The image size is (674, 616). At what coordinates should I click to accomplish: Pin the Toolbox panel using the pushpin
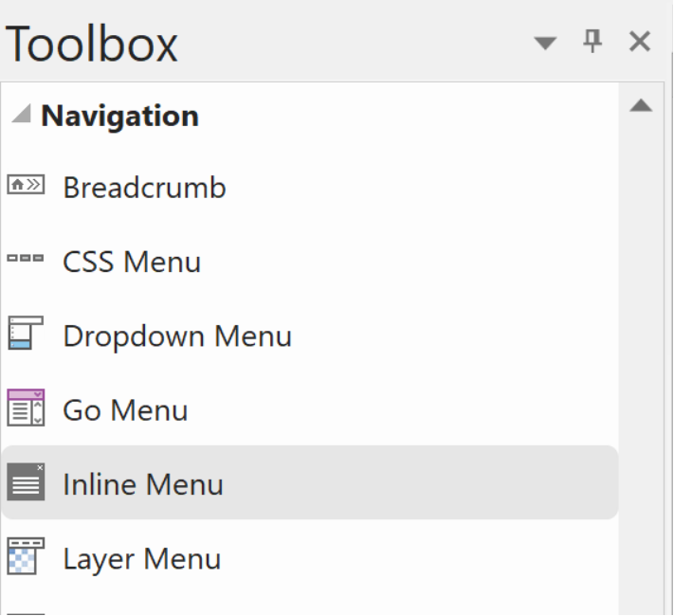click(593, 42)
